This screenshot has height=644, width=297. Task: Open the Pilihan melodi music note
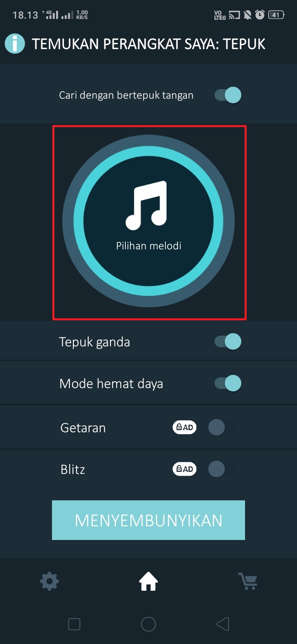coord(147,205)
